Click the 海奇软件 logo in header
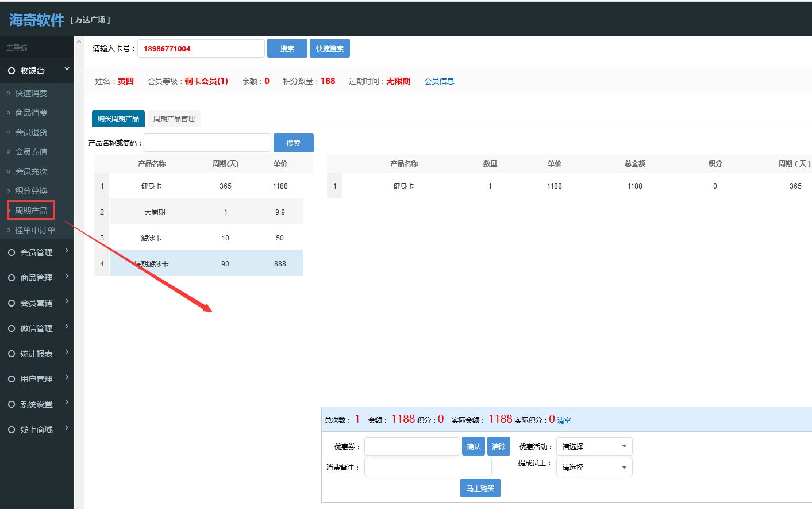The width and height of the screenshot is (812, 509). [36, 20]
